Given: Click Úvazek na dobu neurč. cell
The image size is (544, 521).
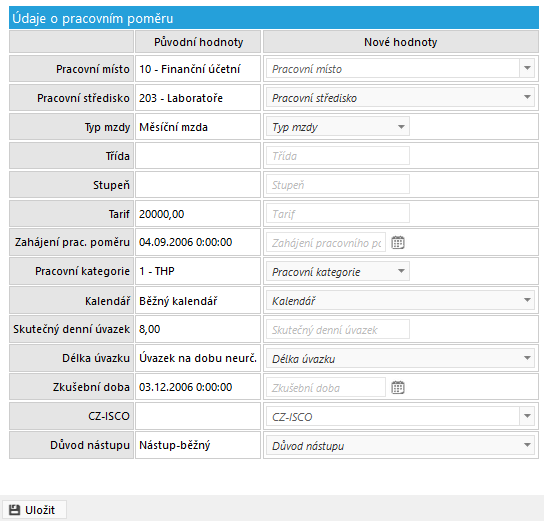Looking at the screenshot, I should [x=198, y=358].
